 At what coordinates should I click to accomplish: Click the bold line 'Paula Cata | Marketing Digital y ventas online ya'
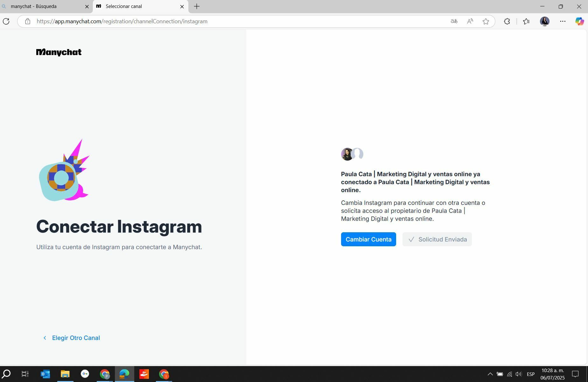(x=410, y=174)
